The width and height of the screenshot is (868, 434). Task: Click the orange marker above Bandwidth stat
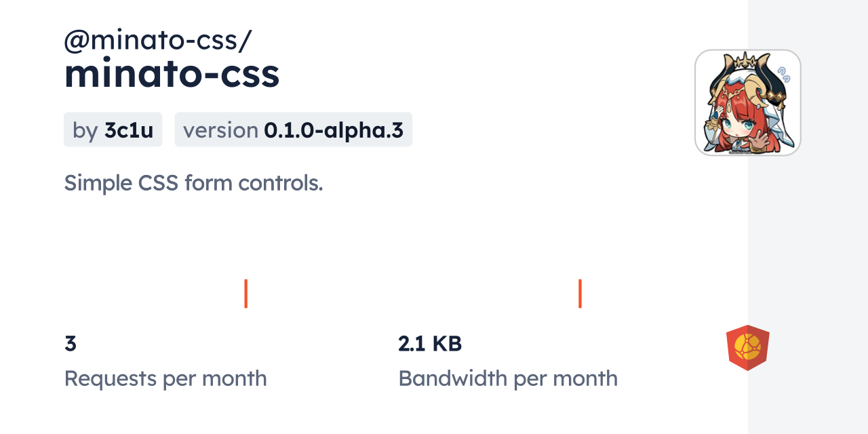tap(580, 294)
